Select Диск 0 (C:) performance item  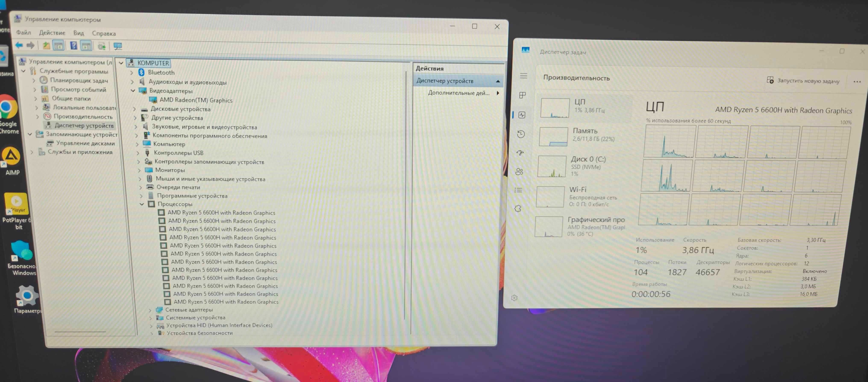(x=583, y=166)
